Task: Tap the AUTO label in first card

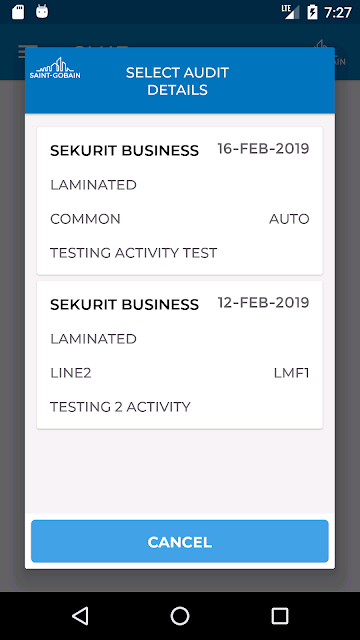Action: [289, 219]
